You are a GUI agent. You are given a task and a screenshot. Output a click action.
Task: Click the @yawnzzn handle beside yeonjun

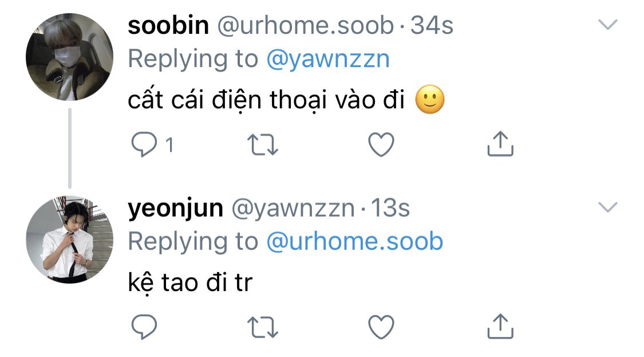(x=293, y=209)
